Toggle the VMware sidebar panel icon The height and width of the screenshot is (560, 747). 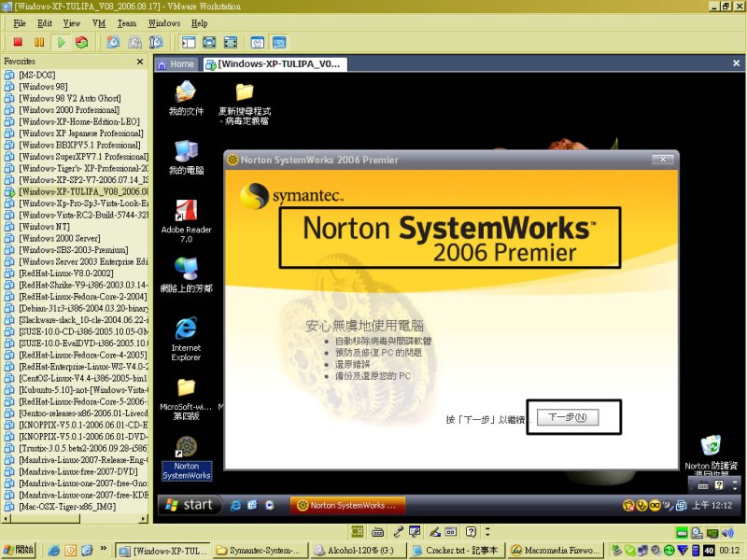[189, 42]
